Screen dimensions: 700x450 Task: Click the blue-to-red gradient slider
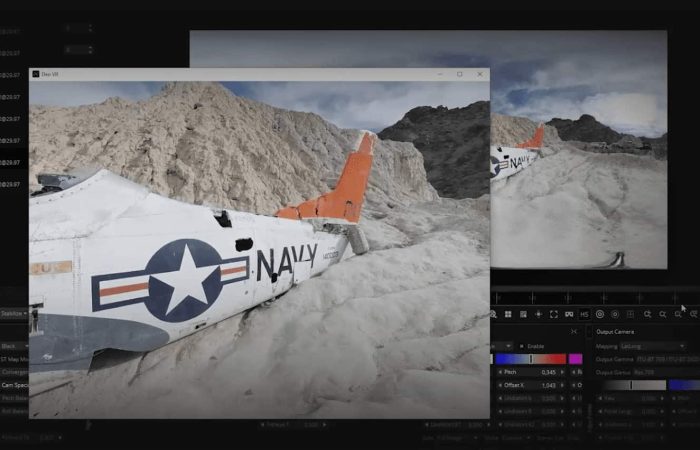point(530,359)
